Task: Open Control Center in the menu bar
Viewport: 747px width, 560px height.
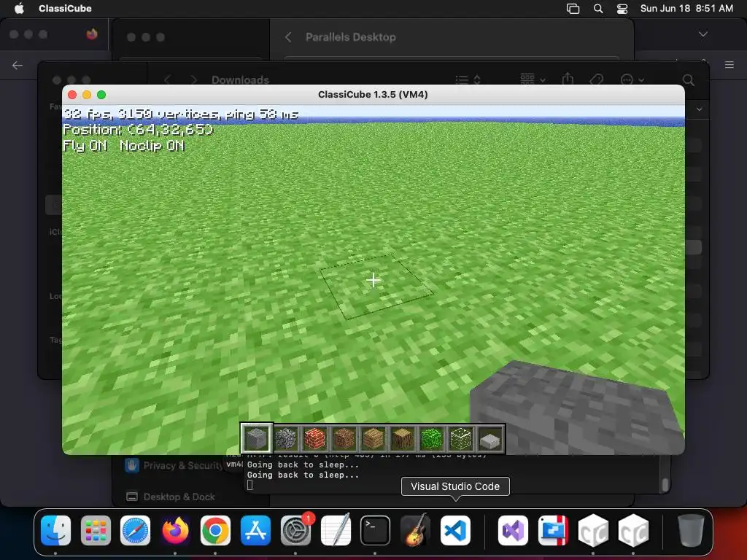Action: (622, 9)
